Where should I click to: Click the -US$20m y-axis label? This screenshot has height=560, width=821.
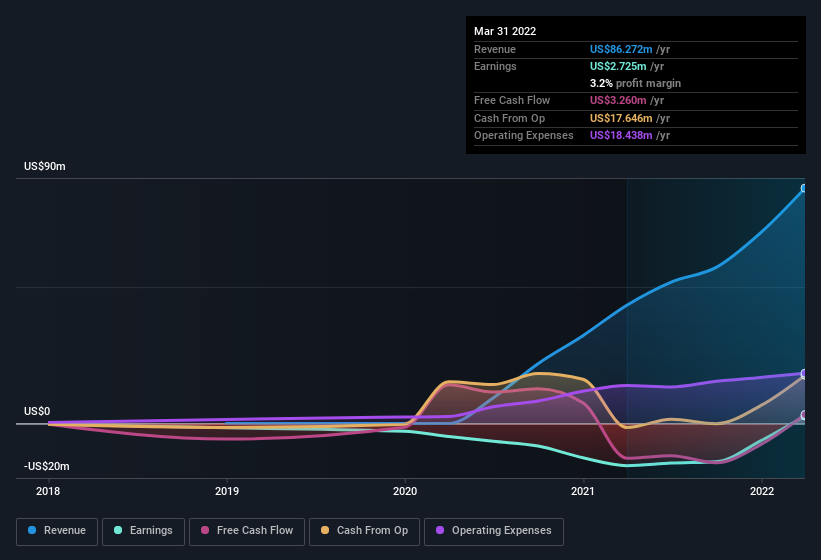pos(47,466)
